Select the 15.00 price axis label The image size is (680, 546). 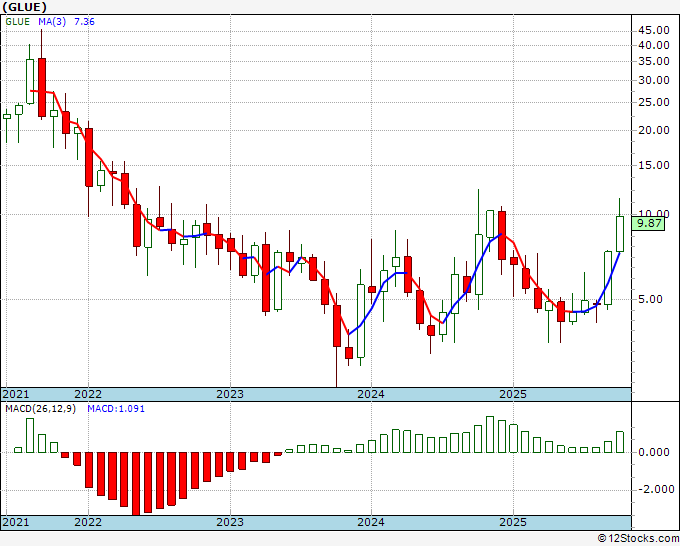654,165
